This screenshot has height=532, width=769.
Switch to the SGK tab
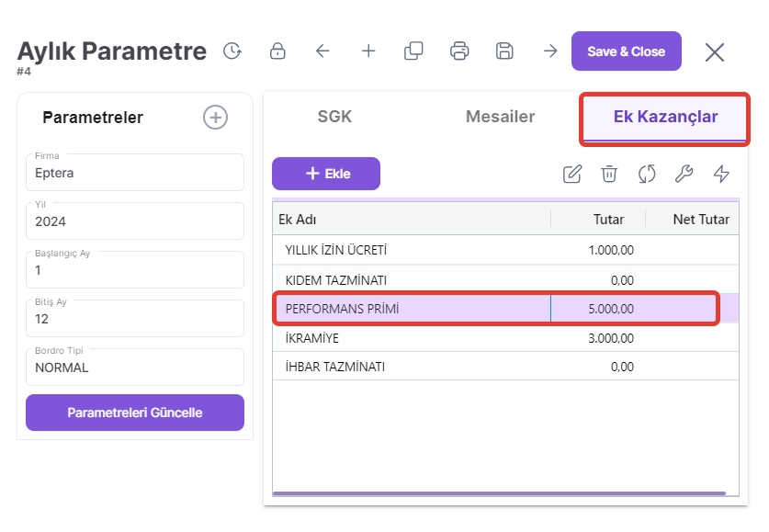334,117
